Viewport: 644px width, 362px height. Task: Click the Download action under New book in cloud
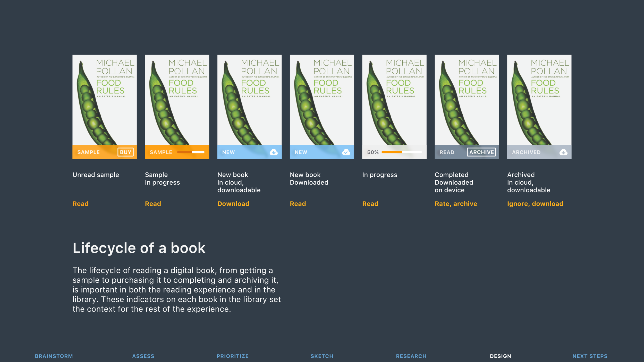pos(233,204)
